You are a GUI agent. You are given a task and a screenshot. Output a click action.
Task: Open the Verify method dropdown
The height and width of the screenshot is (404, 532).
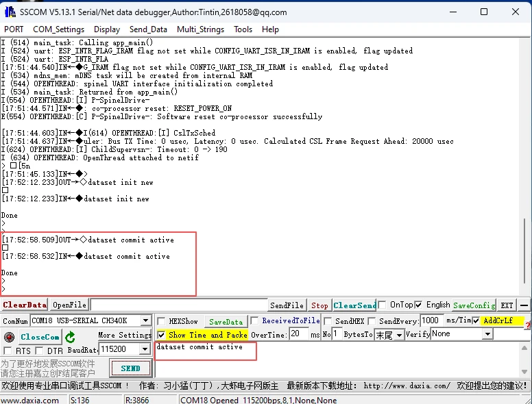pos(487,334)
